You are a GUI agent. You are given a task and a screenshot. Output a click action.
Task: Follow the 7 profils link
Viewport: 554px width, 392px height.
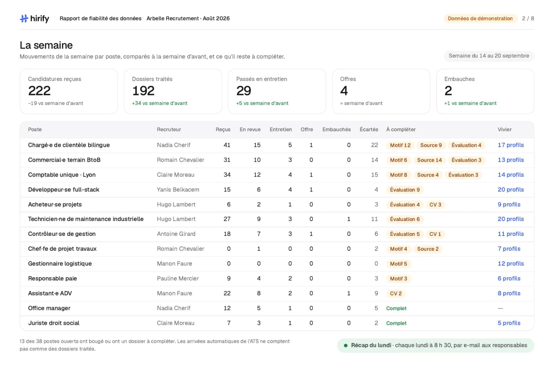click(509, 249)
